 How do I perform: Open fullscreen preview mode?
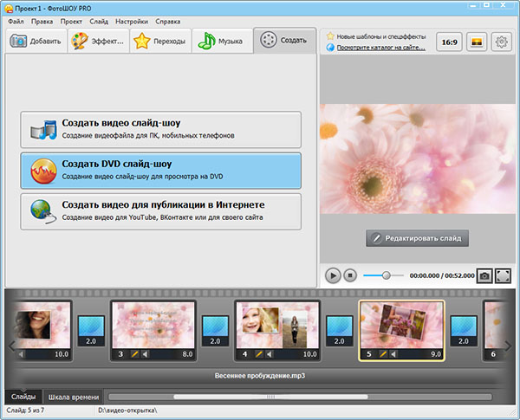[x=504, y=275]
